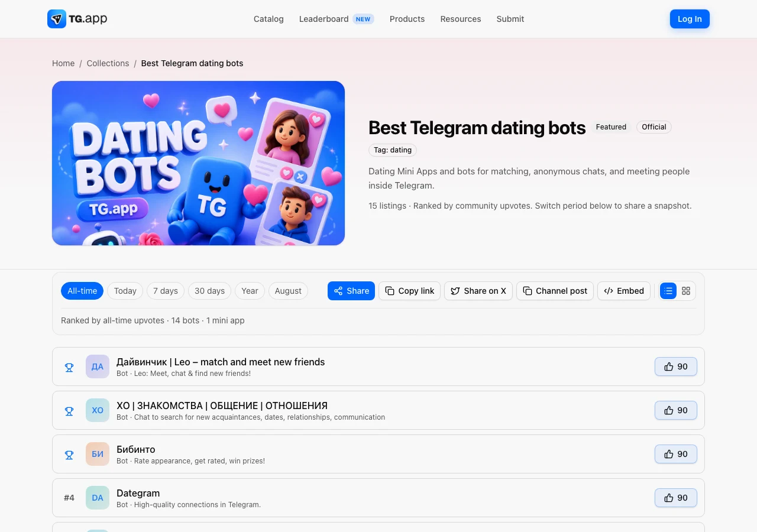Click trophy icon on Бибинто row
This screenshot has width=757, height=532.
click(69, 455)
